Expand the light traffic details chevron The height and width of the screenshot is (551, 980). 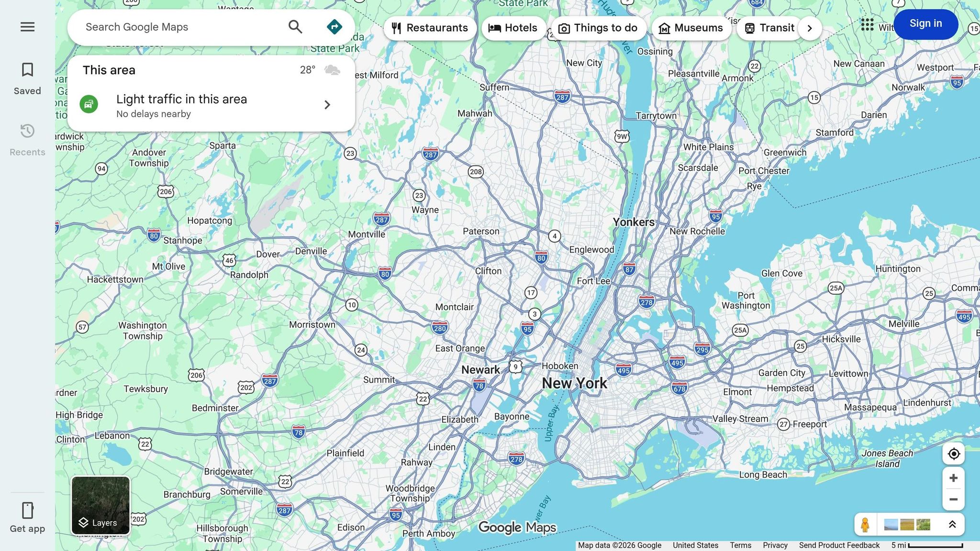click(327, 105)
